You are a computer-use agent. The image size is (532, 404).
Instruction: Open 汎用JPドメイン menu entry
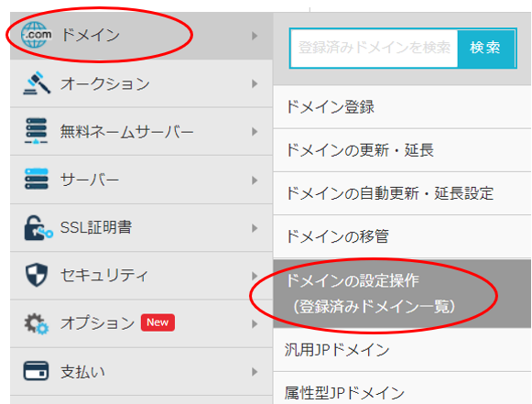pyautogui.click(x=402, y=350)
